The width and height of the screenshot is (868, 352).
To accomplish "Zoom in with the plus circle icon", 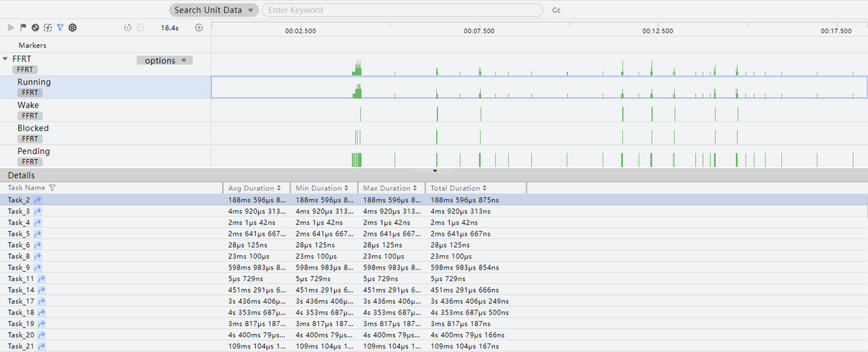I will pyautogui.click(x=199, y=27).
